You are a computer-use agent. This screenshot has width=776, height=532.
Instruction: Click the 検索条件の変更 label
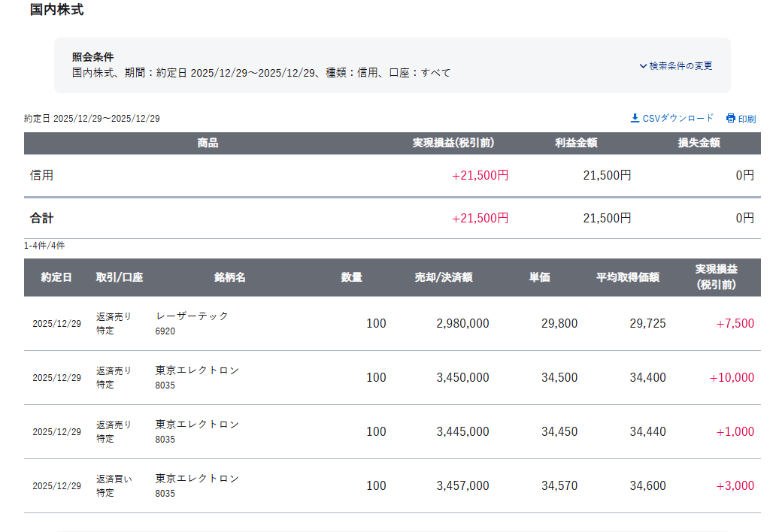pos(681,66)
